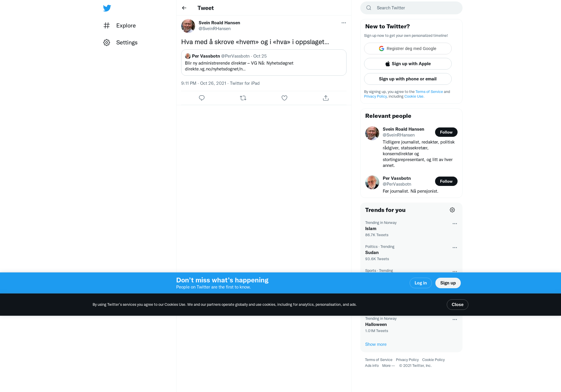Open more options for Sudan trend
This screenshot has width=561, height=392.
[x=455, y=248]
